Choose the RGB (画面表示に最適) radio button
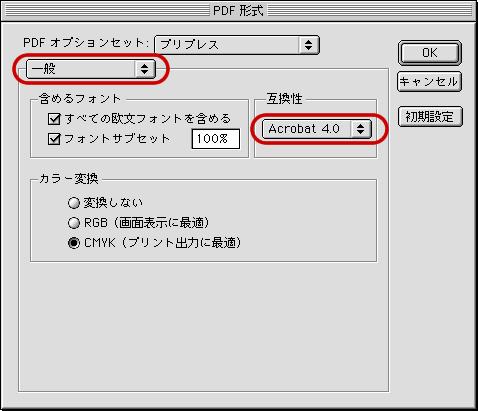The image size is (478, 411). (x=74, y=223)
